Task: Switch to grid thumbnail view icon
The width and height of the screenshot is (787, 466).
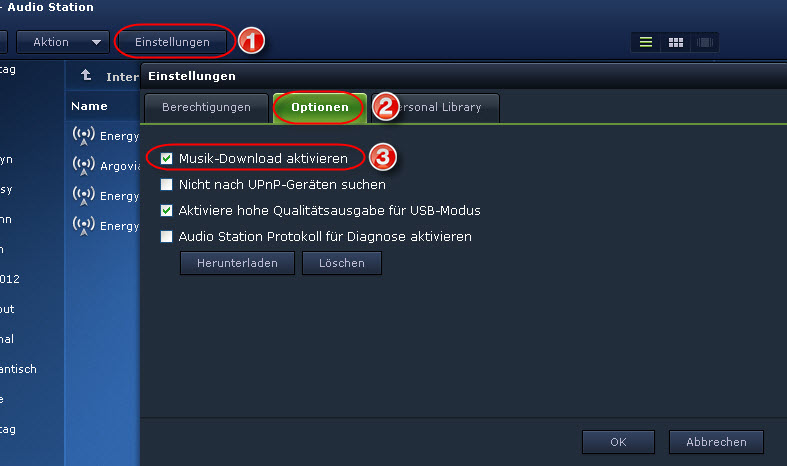Action: click(676, 42)
